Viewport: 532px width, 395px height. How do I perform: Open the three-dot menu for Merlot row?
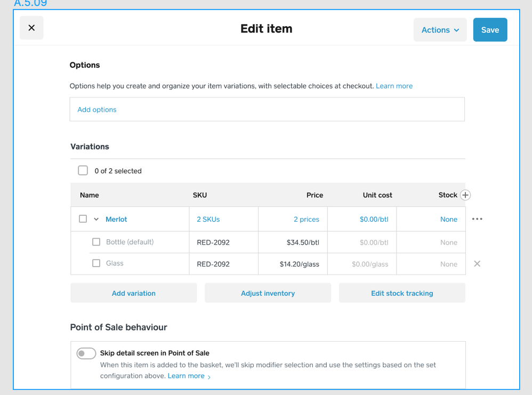477,219
